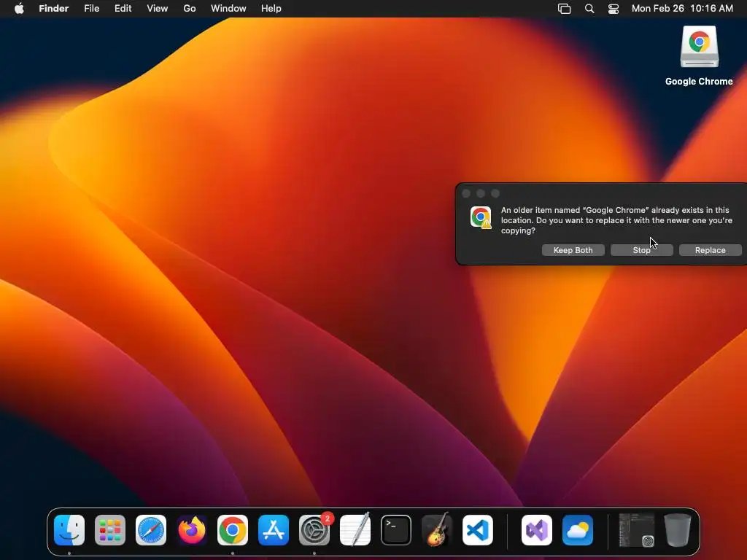Select the Google Chrome disk image on desktop

click(x=699, y=47)
